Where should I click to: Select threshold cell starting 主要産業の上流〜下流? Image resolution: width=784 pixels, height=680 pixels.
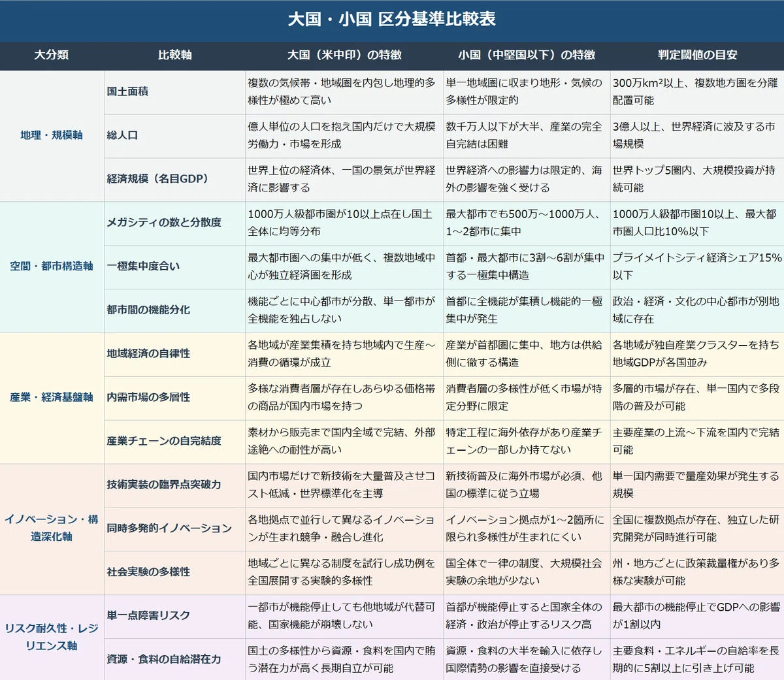[697, 442]
